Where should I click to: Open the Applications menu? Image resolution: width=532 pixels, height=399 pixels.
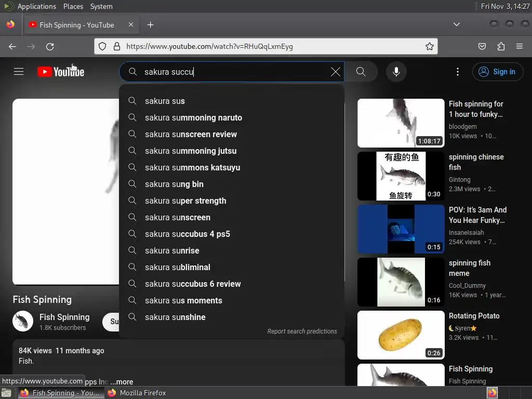37,6
